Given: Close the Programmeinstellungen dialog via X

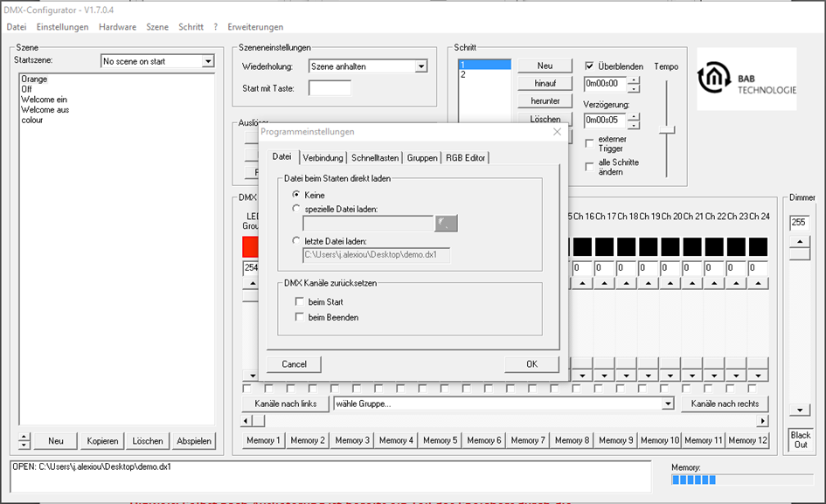Looking at the screenshot, I should pos(557,132).
